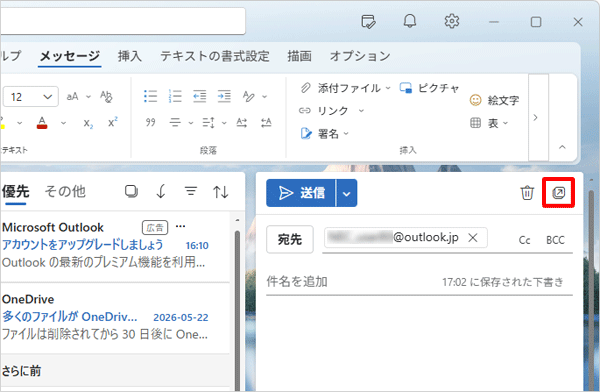Switch to the メッセージ ribbon tab
This screenshot has width=600, height=392.
point(70,56)
